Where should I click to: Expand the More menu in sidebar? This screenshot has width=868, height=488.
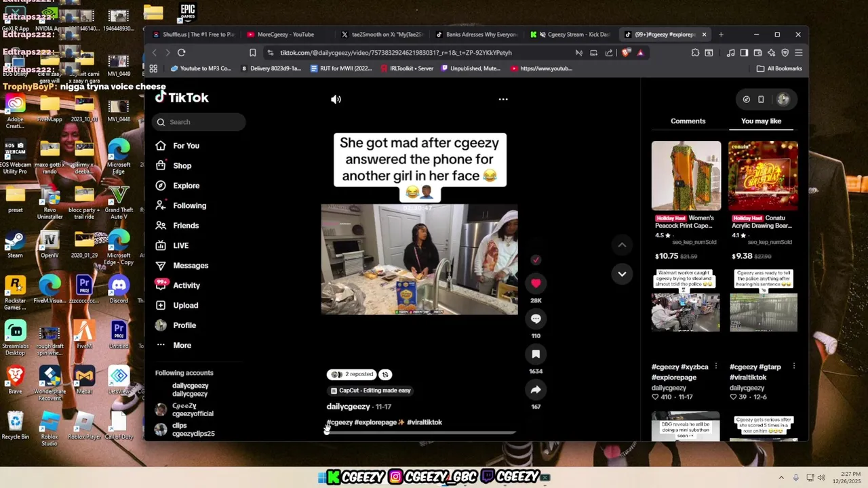click(x=182, y=345)
